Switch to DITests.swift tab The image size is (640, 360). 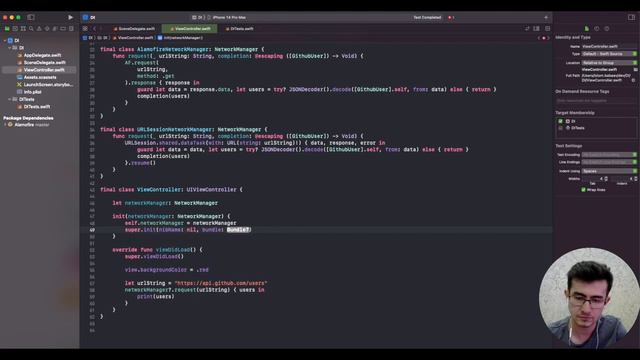tap(240, 29)
